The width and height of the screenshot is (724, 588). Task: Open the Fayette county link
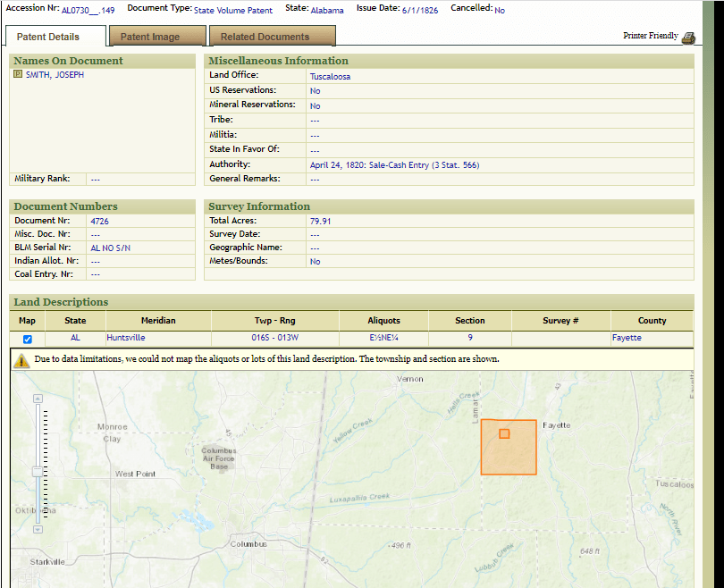(x=627, y=338)
